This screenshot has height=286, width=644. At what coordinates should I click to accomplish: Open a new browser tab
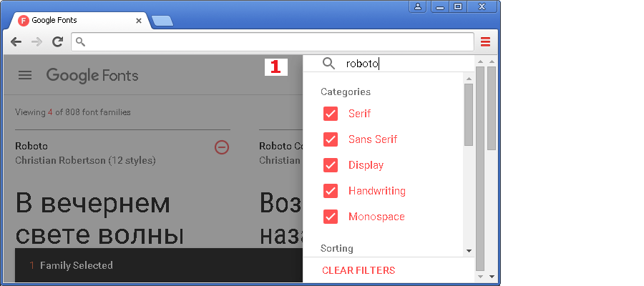click(x=162, y=21)
